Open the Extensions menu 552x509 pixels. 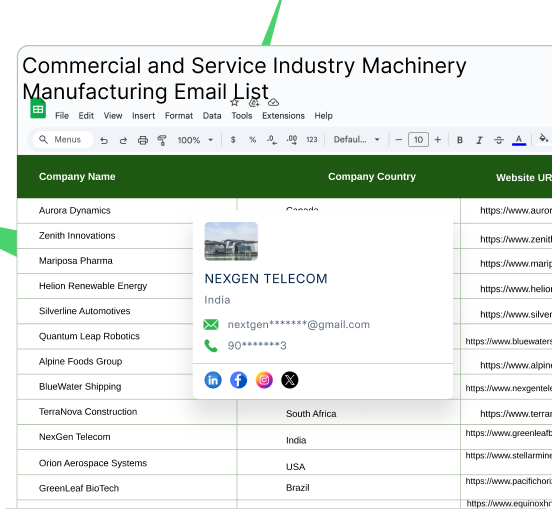pyautogui.click(x=283, y=116)
